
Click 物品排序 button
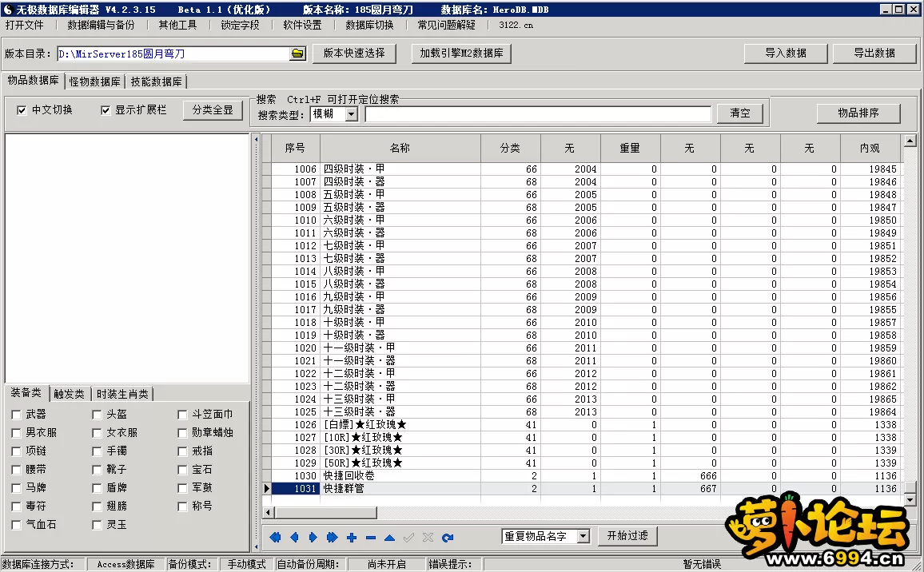(858, 113)
